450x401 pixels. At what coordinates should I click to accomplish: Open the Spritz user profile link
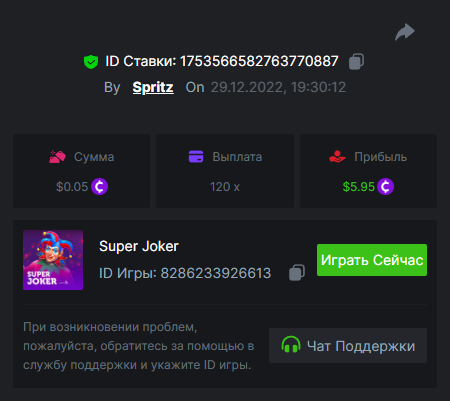[153, 87]
